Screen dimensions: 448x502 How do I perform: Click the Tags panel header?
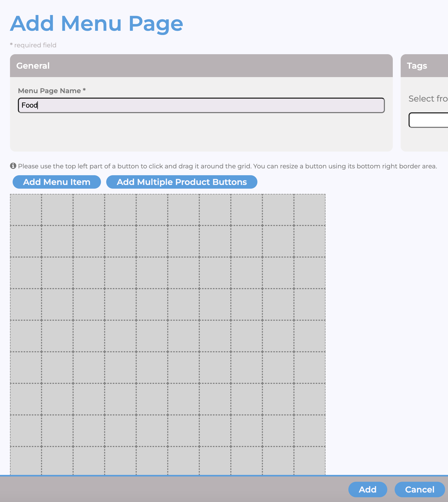424,66
